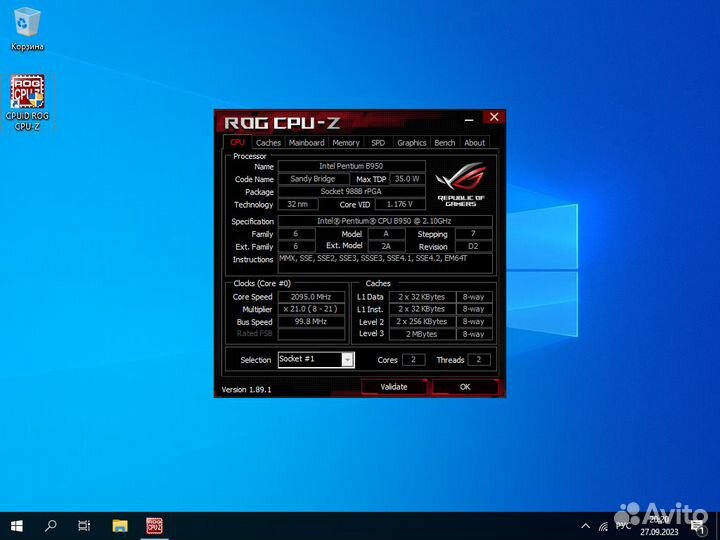
Task: Show hidden system tray icons
Action: pyautogui.click(x=585, y=526)
